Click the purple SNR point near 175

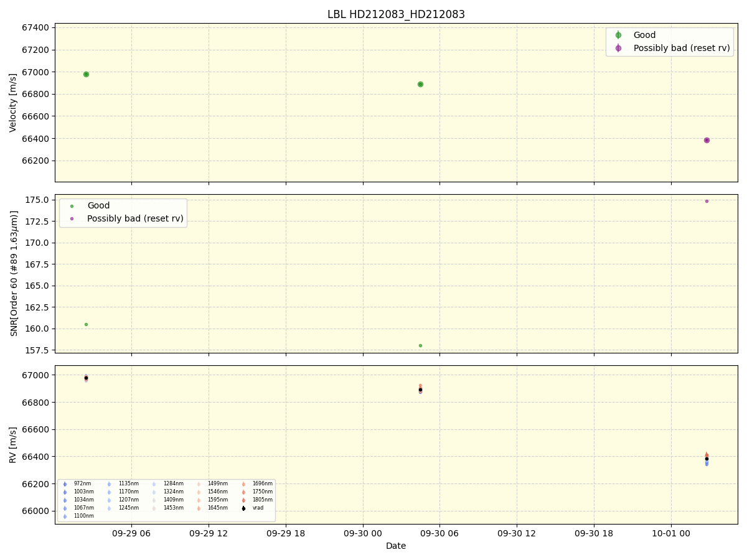point(707,201)
